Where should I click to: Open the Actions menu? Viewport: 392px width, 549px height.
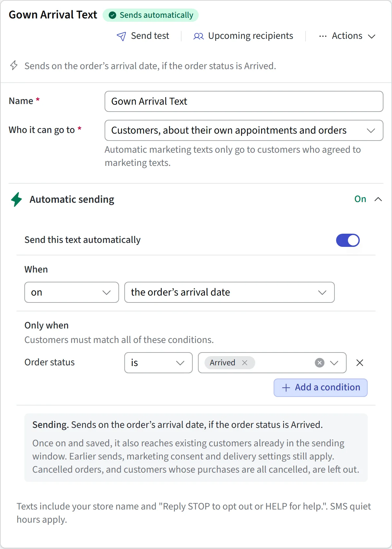click(x=347, y=36)
